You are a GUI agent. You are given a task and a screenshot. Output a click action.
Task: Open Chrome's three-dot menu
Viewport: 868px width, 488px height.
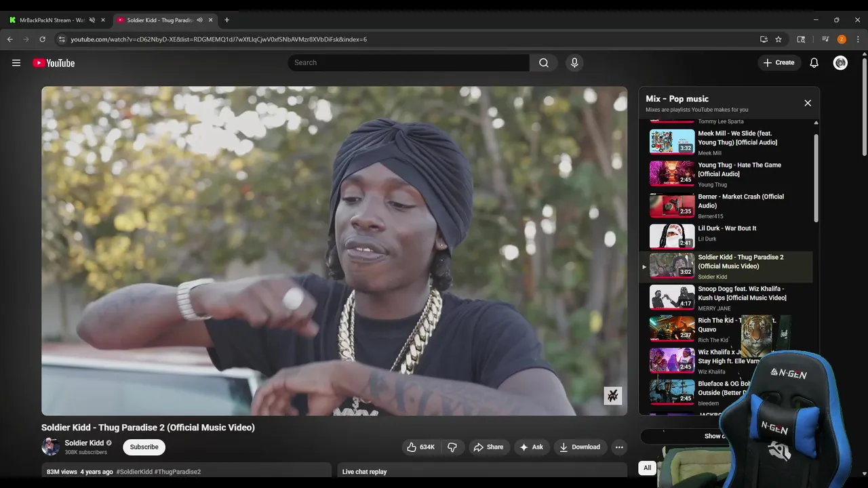(x=858, y=39)
